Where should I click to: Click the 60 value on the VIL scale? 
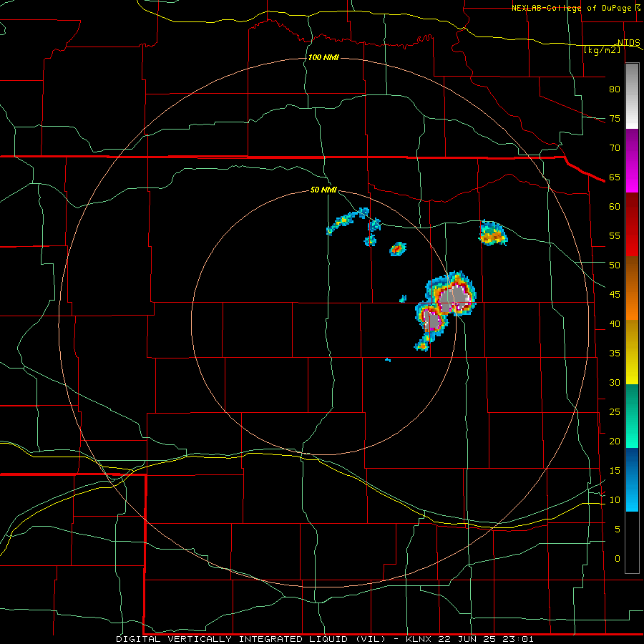(615, 207)
